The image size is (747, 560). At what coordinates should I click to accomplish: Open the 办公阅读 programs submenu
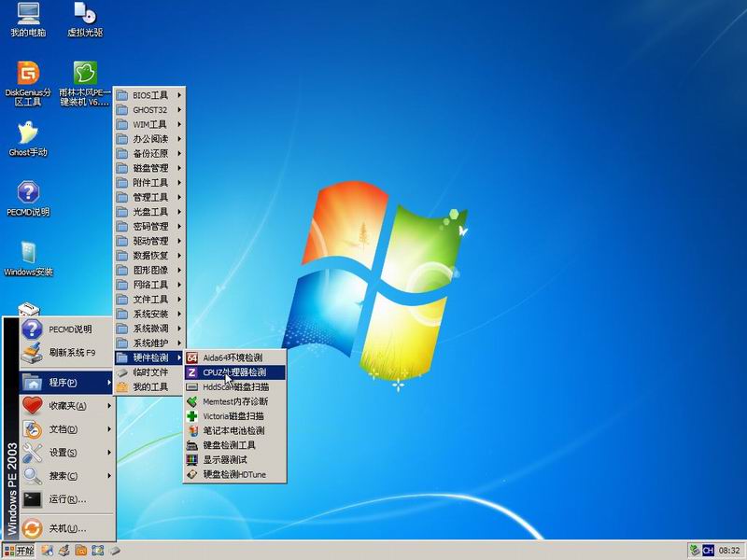(149, 139)
